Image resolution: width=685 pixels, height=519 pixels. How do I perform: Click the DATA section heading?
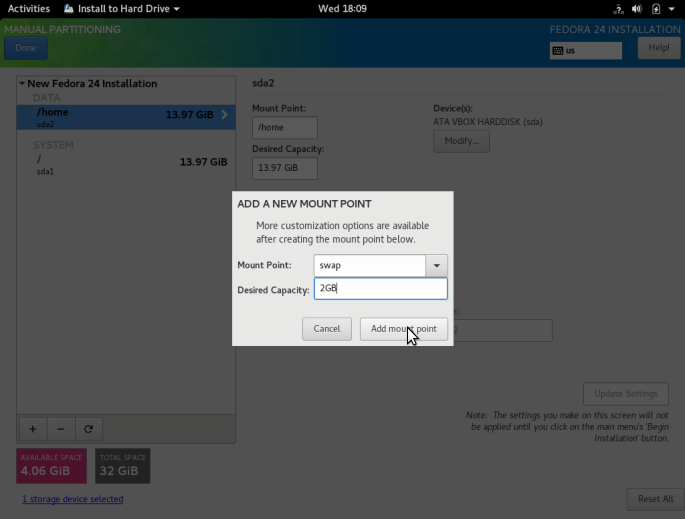pos(46,98)
